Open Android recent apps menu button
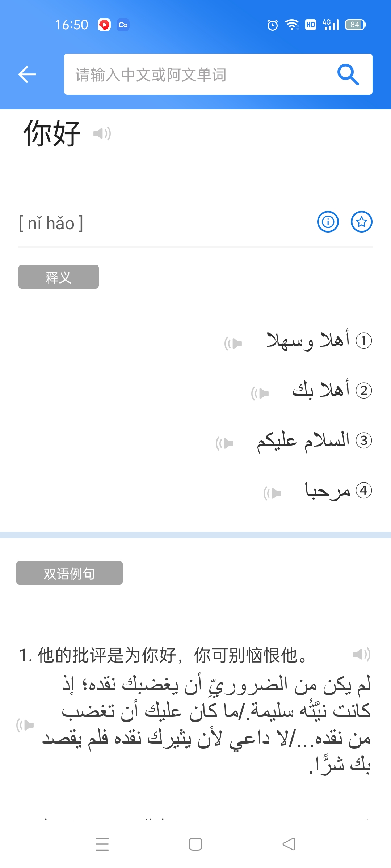The image size is (391, 868). (x=102, y=844)
